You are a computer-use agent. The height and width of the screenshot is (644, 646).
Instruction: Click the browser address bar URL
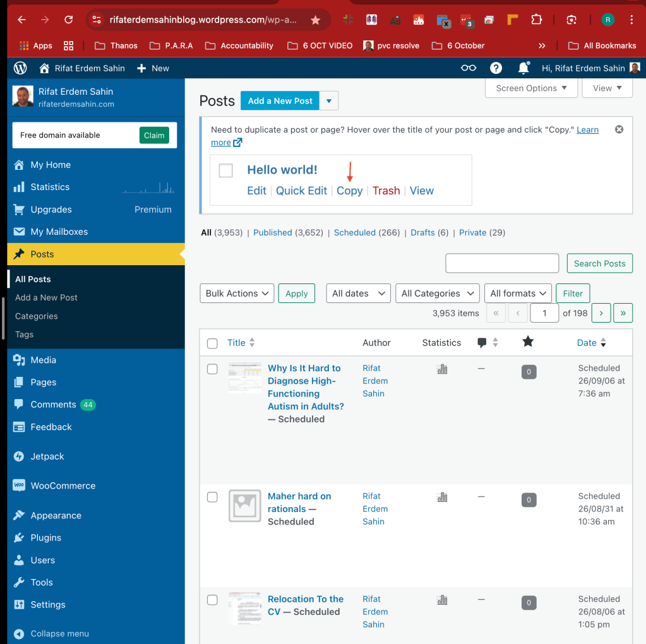[x=203, y=20]
